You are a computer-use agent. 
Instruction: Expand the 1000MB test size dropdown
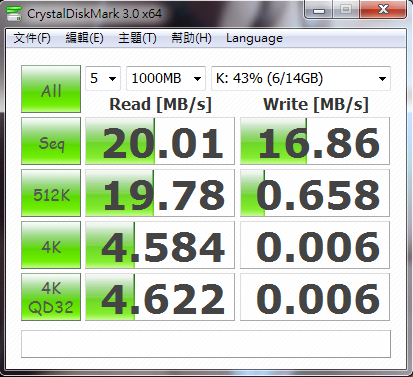point(166,79)
